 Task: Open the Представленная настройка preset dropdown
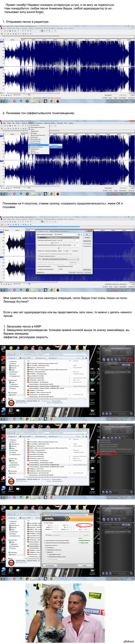click(x=66, y=234)
